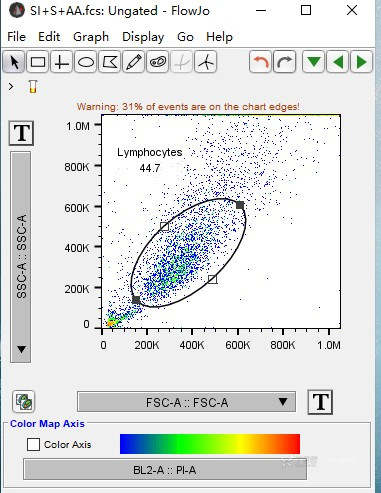Redo the reverted action

click(284, 62)
